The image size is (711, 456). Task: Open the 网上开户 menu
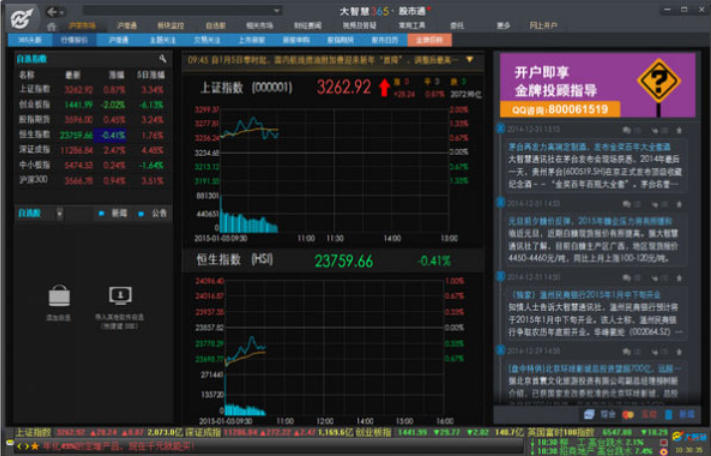click(x=543, y=25)
